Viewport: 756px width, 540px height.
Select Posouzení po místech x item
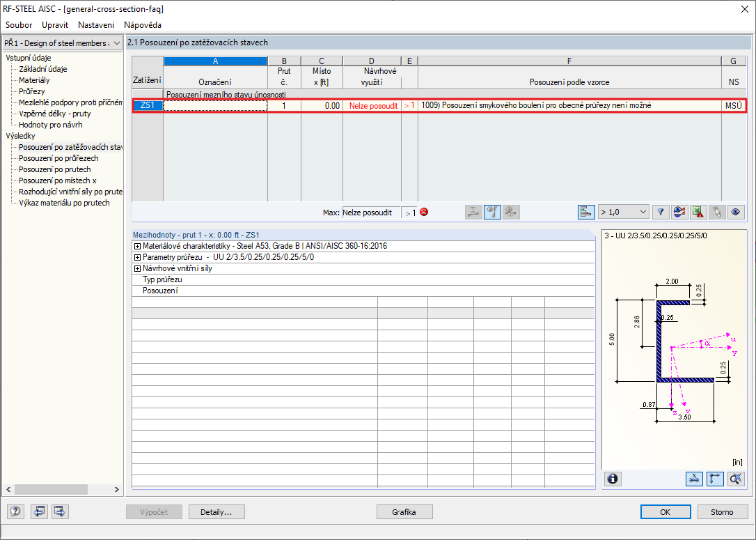pos(58,180)
